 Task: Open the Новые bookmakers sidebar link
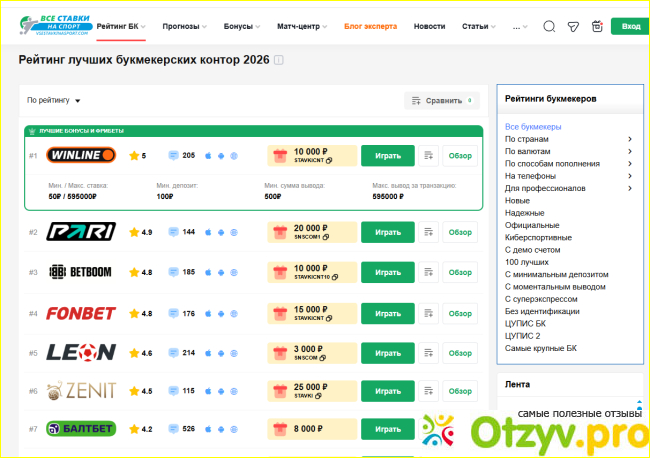pos(517,201)
